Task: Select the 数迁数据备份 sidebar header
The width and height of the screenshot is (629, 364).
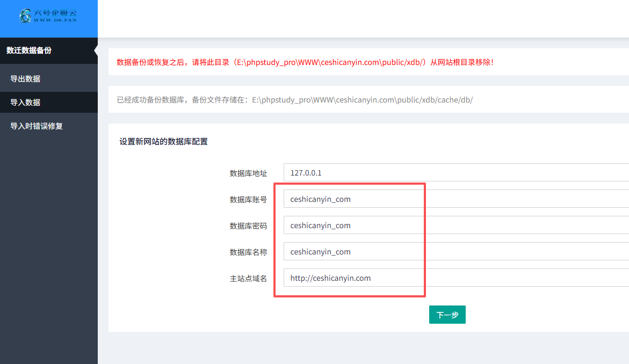Action: pyautogui.click(x=29, y=50)
